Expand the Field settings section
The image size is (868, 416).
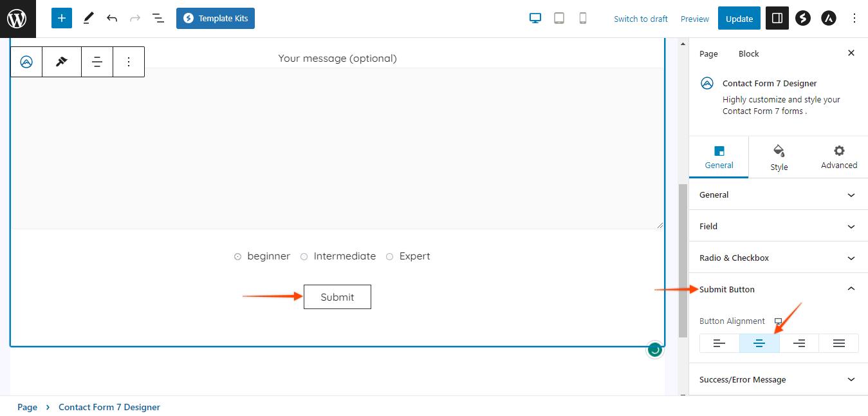[x=778, y=226]
